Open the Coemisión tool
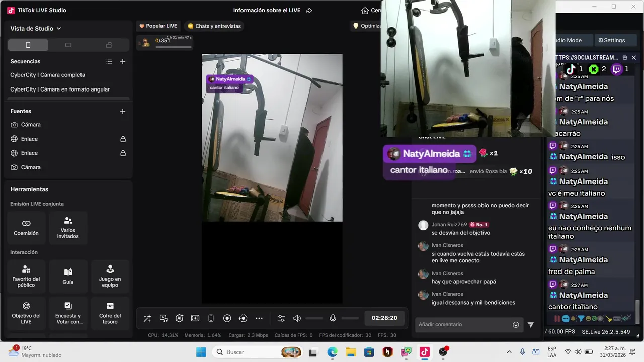Image resolution: width=644 pixels, height=362 pixels. tap(26, 227)
